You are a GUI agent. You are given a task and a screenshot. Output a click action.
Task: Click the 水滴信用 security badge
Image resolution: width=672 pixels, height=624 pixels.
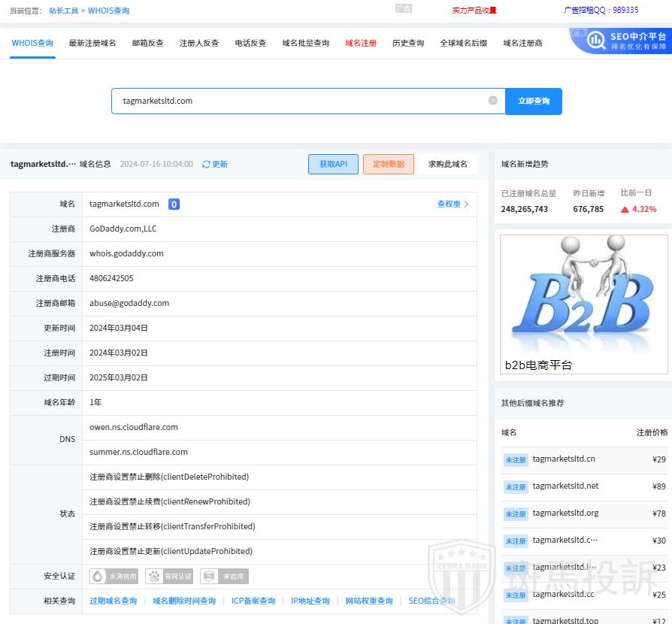pos(114,577)
